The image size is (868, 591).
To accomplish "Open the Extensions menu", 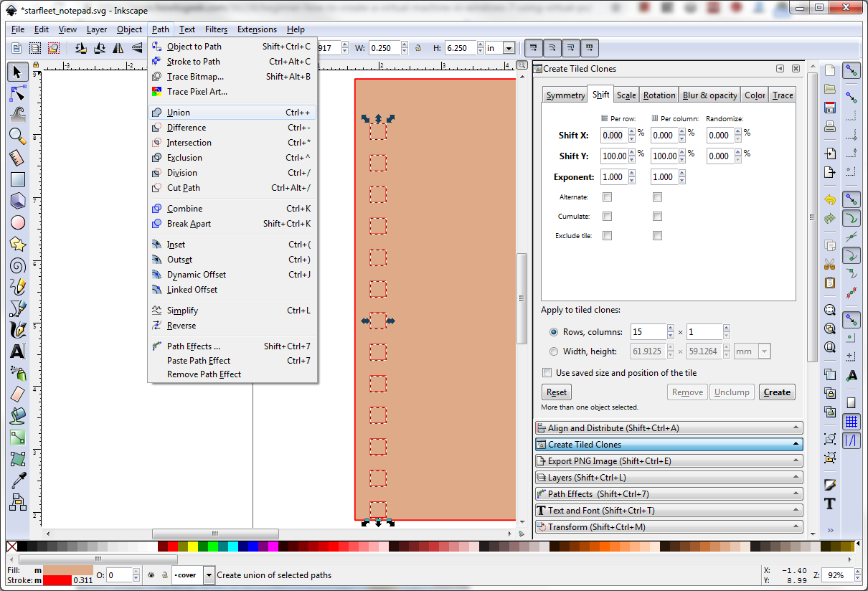I will tap(257, 29).
